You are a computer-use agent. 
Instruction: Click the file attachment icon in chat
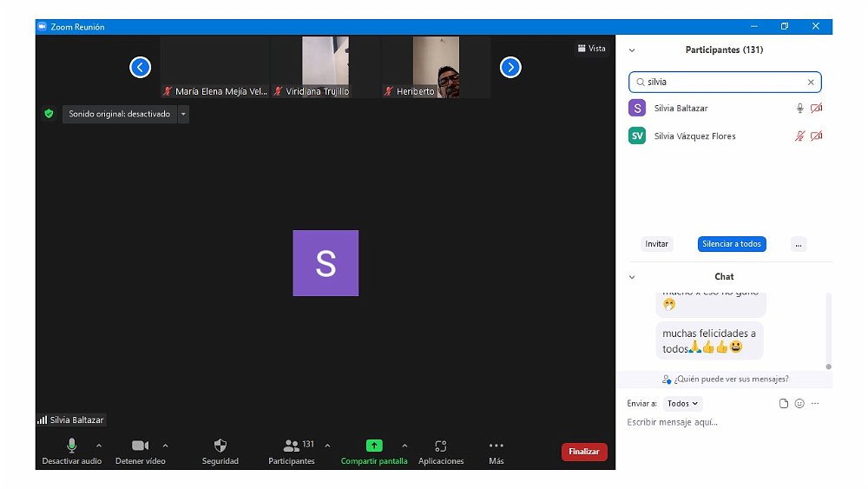pyautogui.click(x=784, y=404)
